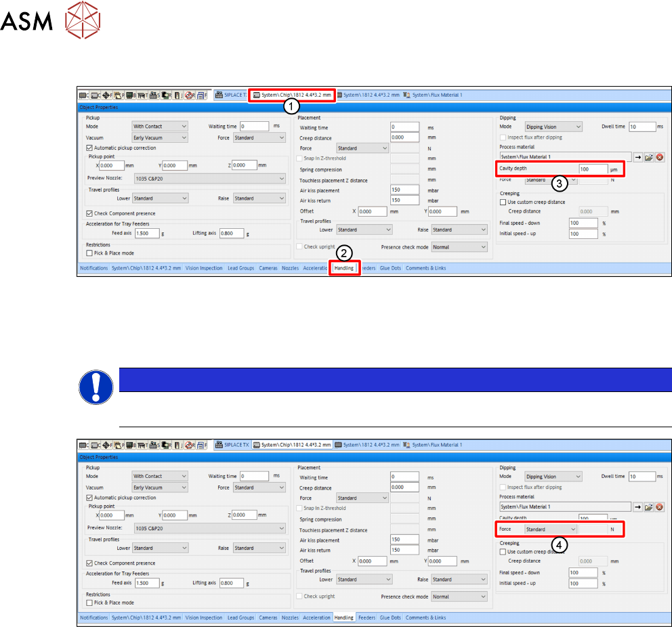Open Pickup Mode 'With Contact' dropdown, upper screenshot
The image size is (672, 627).
coord(160,127)
